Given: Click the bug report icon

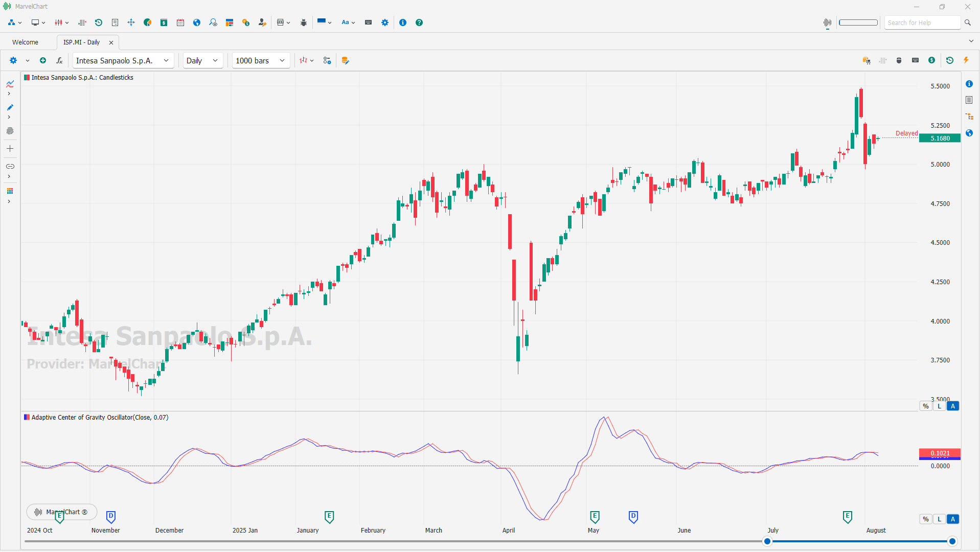Looking at the screenshot, I should [x=304, y=22].
